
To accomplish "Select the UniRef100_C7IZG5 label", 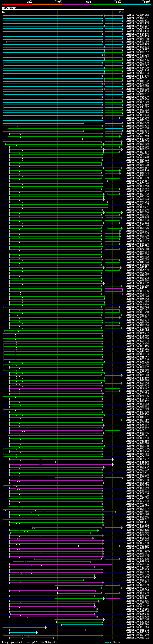I will click(137, 559).
